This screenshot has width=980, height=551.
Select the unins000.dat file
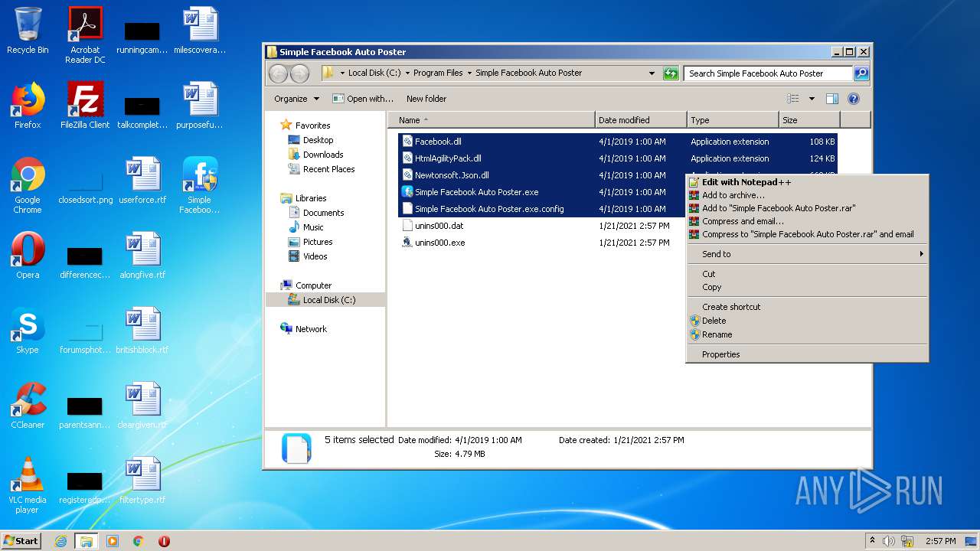(439, 226)
